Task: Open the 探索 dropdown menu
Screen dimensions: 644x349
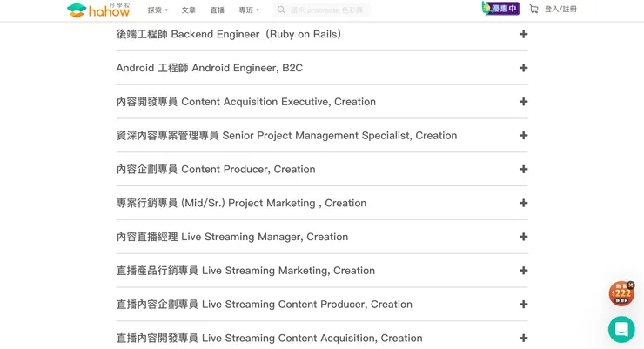Action: coord(158,10)
